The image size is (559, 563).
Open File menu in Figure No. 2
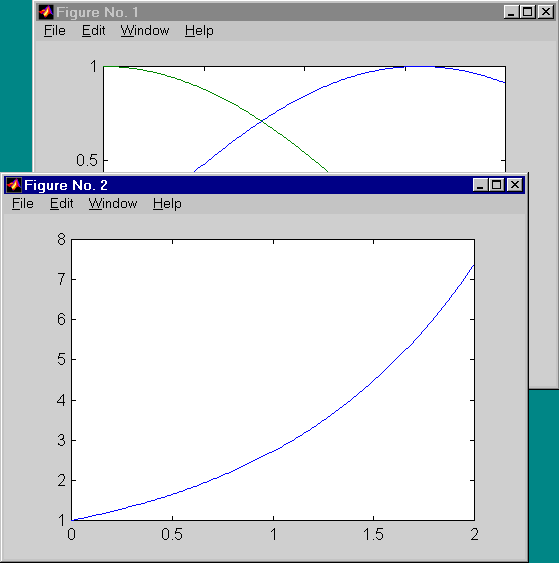pos(23,204)
